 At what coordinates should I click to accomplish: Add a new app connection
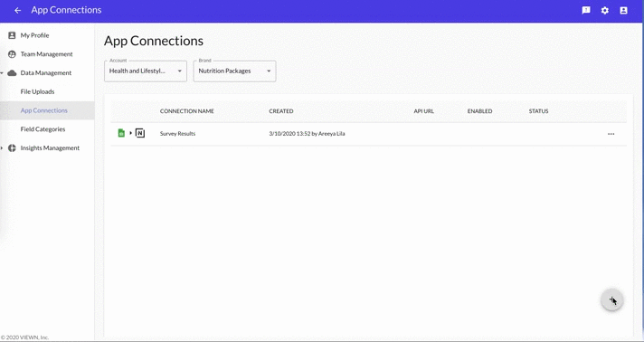pos(612,300)
